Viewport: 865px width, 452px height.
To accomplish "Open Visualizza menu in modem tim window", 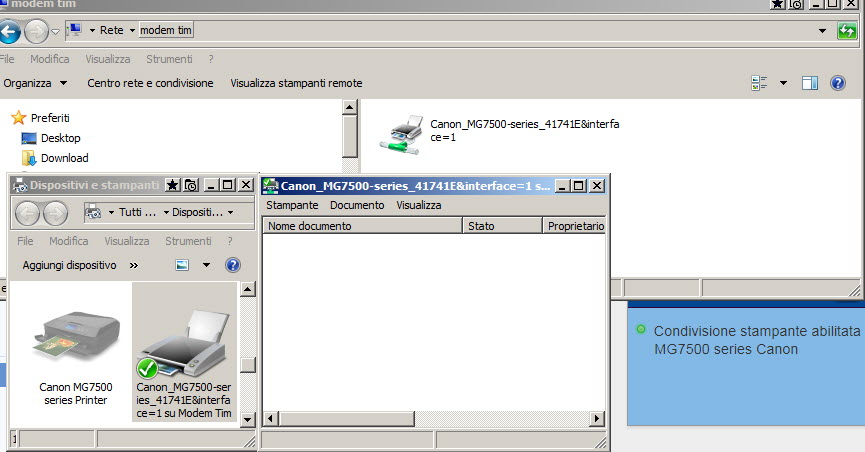I will point(108,59).
